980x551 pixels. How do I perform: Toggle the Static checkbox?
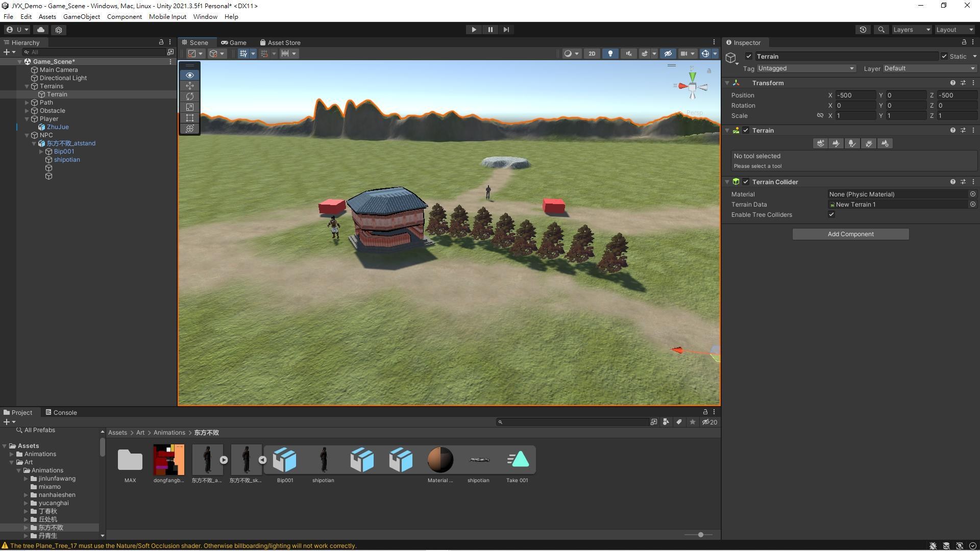point(944,57)
